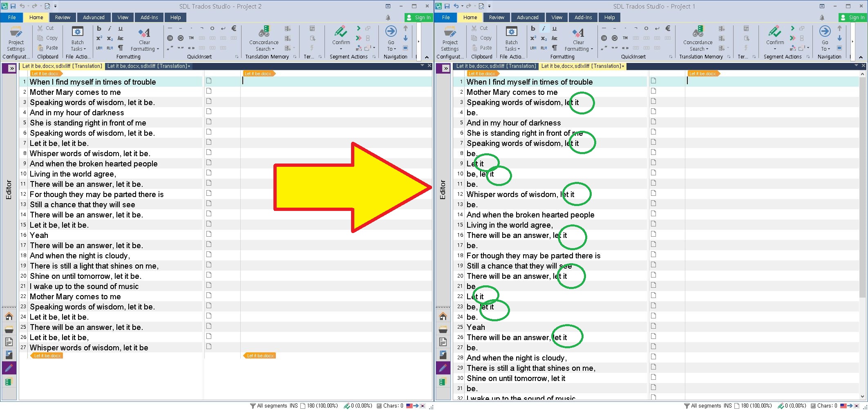The height and width of the screenshot is (410, 868).
Task: Switch to the Advanced tab in Project 1
Action: pos(528,18)
